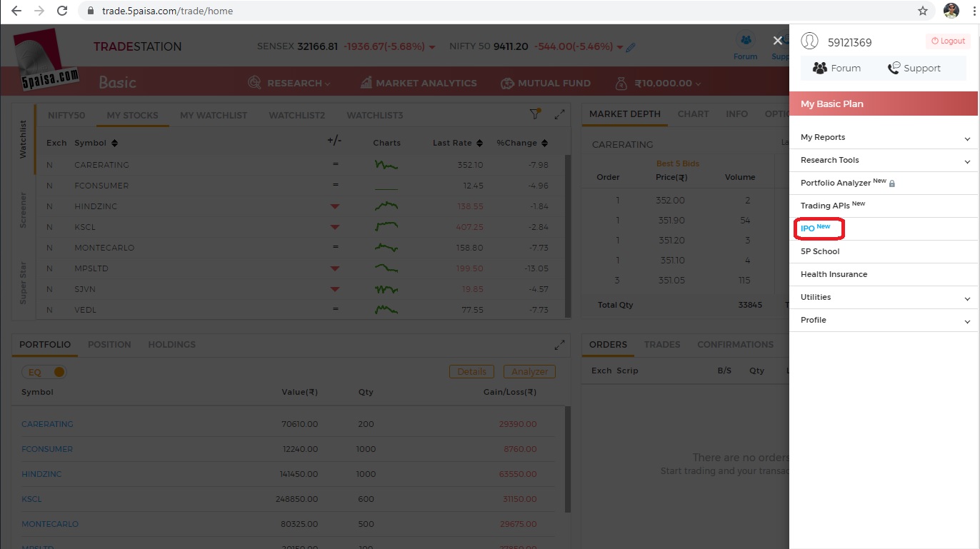Click the watchlist vertical scrollbar

point(568,236)
